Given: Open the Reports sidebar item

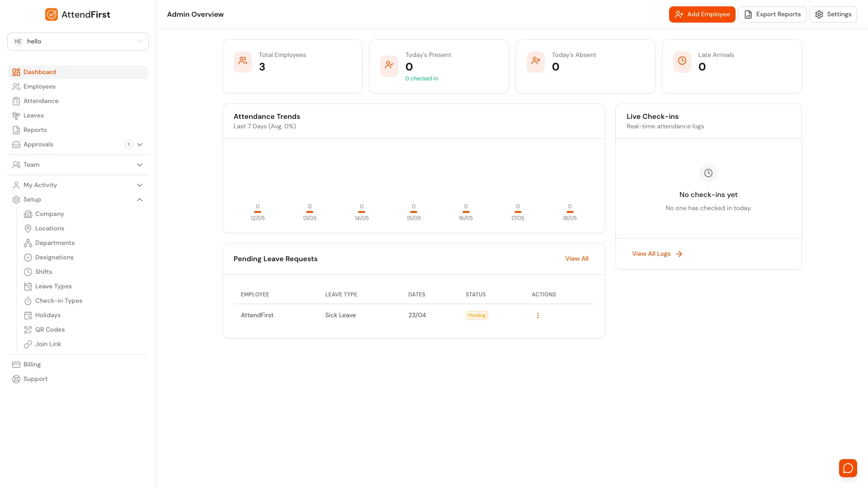Looking at the screenshot, I should click(78, 130).
